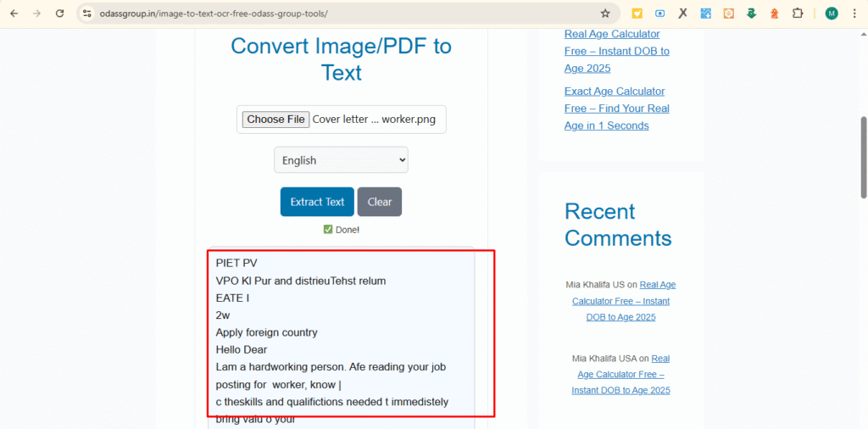Screen dimensions: 868x429
Task: Open the Extensions puzzle-piece menu
Action: (x=797, y=14)
